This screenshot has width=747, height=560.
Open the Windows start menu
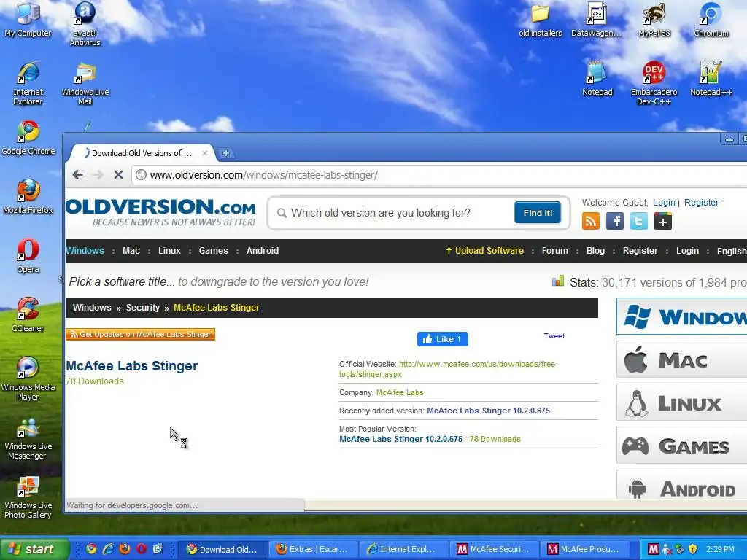pyautogui.click(x=34, y=549)
